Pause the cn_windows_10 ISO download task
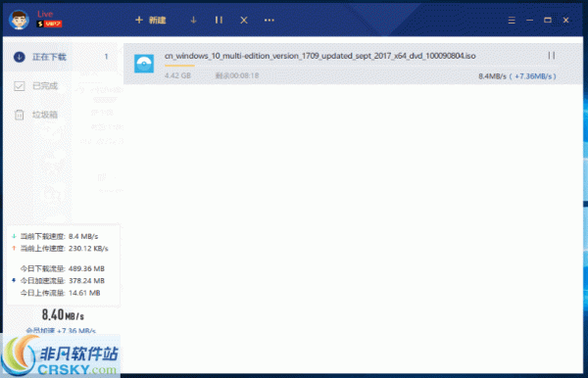 pyautogui.click(x=551, y=56)
